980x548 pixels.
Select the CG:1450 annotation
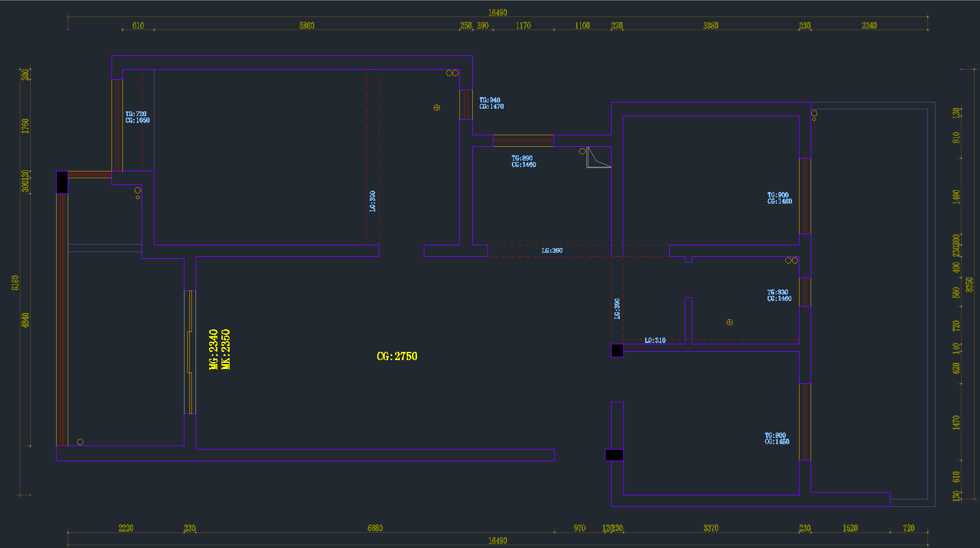tap(777, 441)
